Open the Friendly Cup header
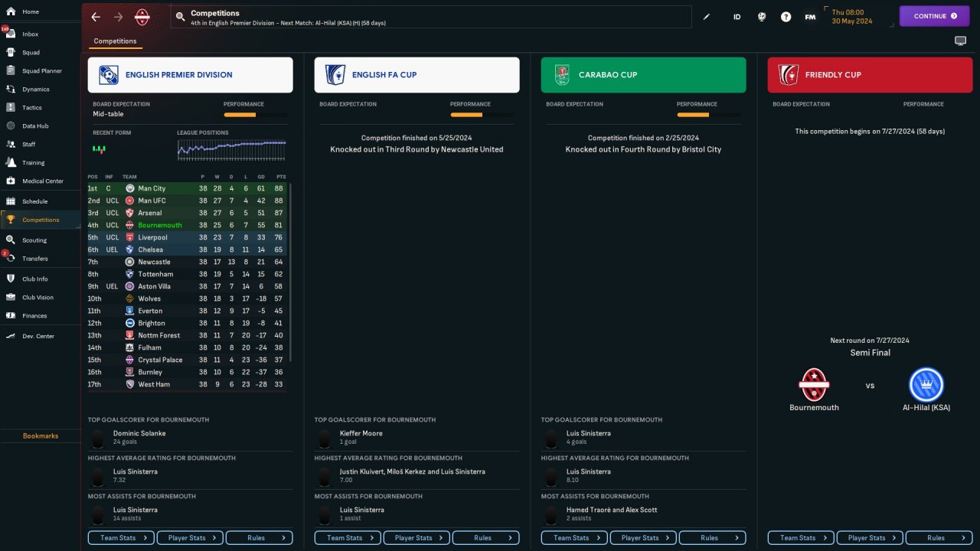 [871, 75]
